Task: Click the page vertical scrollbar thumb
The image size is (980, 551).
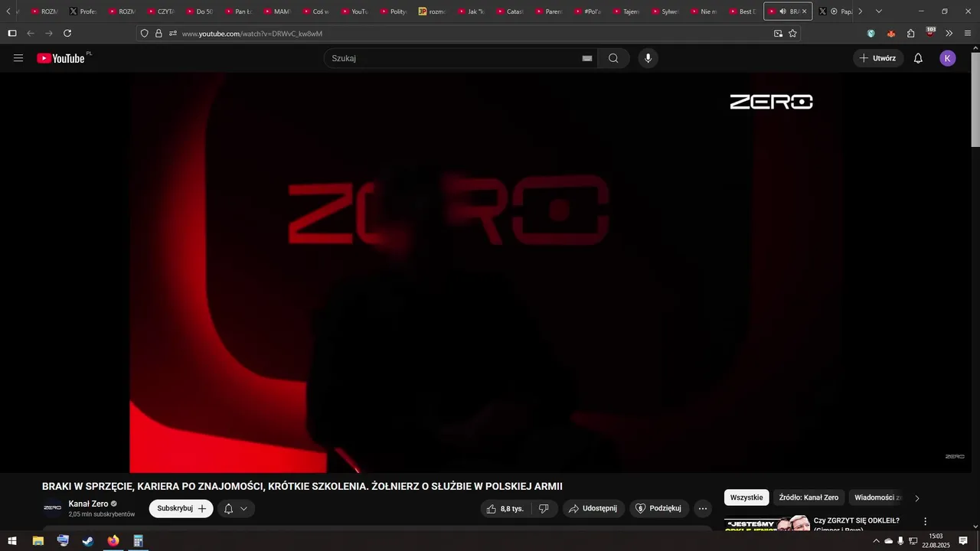Action: pyautogui.click(x=975, y=99)
